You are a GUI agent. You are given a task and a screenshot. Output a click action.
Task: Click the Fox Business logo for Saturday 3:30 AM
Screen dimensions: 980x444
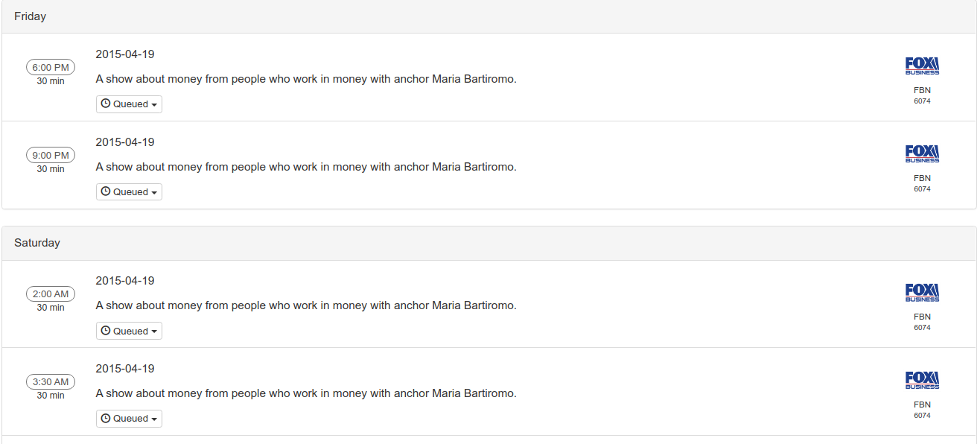[922, 381]
